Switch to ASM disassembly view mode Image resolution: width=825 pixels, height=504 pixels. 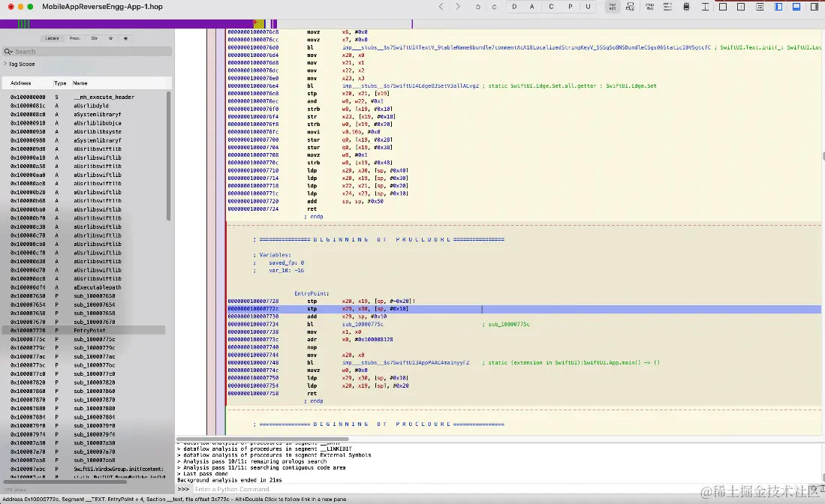tap(613, 7)
